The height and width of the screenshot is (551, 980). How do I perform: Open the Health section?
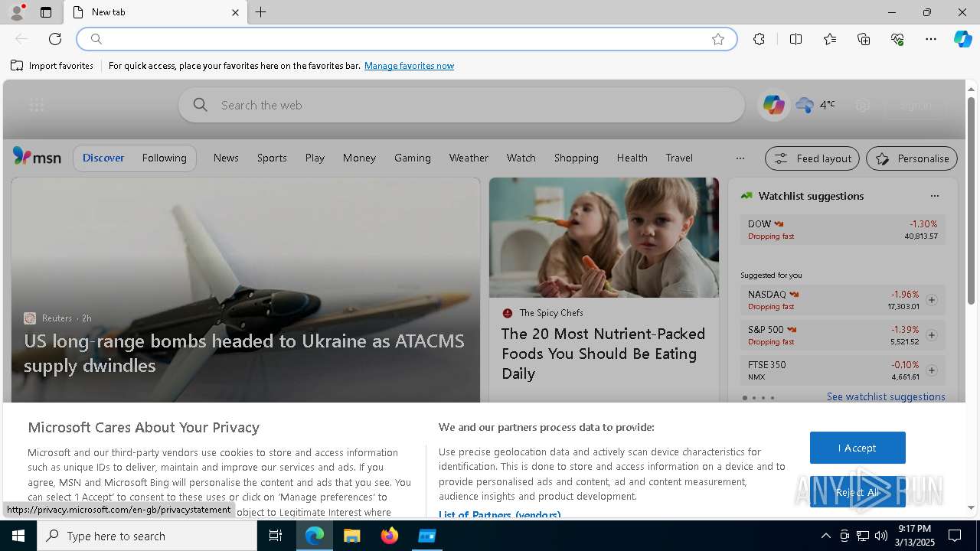click(632, 158)
